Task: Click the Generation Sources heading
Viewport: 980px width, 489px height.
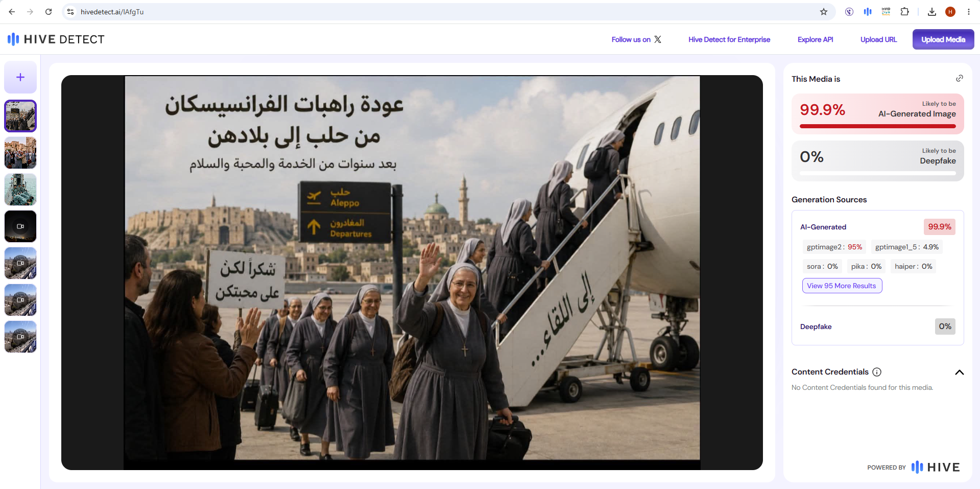Action: pyautogui.click(x=829, y=200)
